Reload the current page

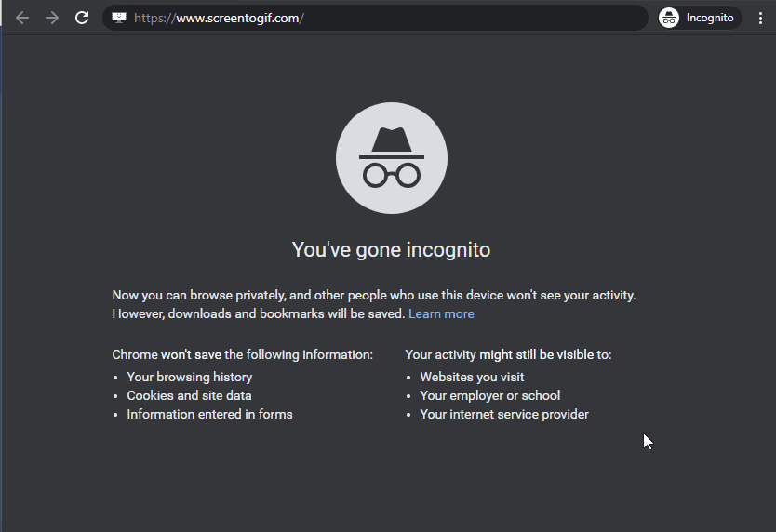(82, 18)
